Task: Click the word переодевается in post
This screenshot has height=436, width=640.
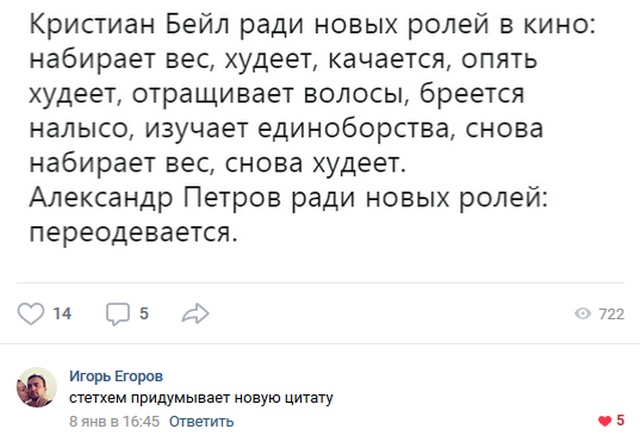Action: click(133, 233)
